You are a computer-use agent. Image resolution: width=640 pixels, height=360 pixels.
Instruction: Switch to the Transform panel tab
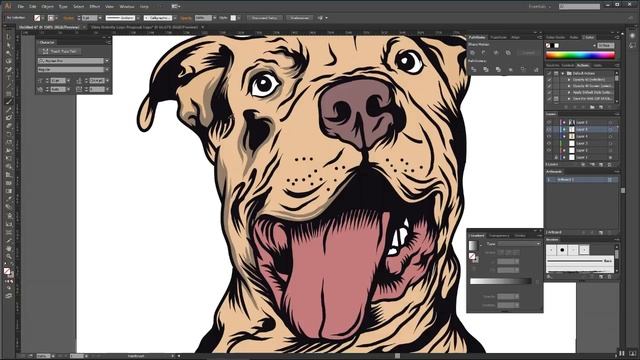(x=498, y=38)
